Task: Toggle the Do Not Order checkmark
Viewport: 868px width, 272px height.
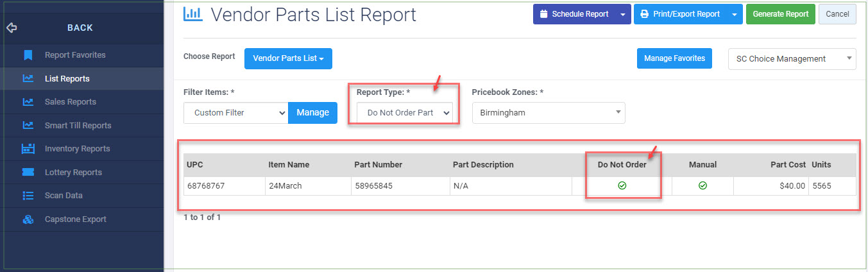Action: 622,185
